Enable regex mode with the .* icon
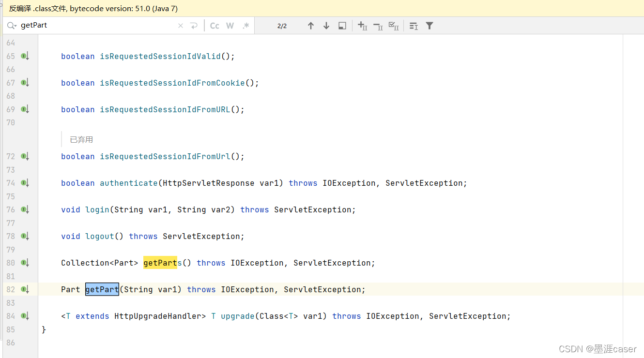 click(x=245, y=25)
